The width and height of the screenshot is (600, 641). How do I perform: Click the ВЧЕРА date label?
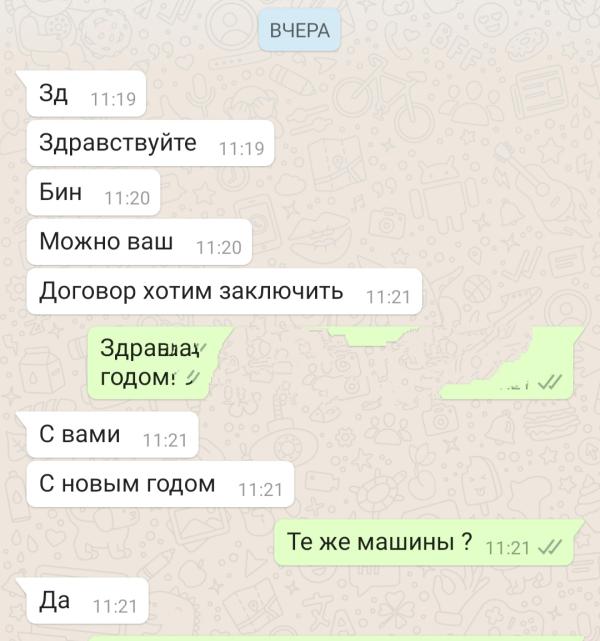300,31
